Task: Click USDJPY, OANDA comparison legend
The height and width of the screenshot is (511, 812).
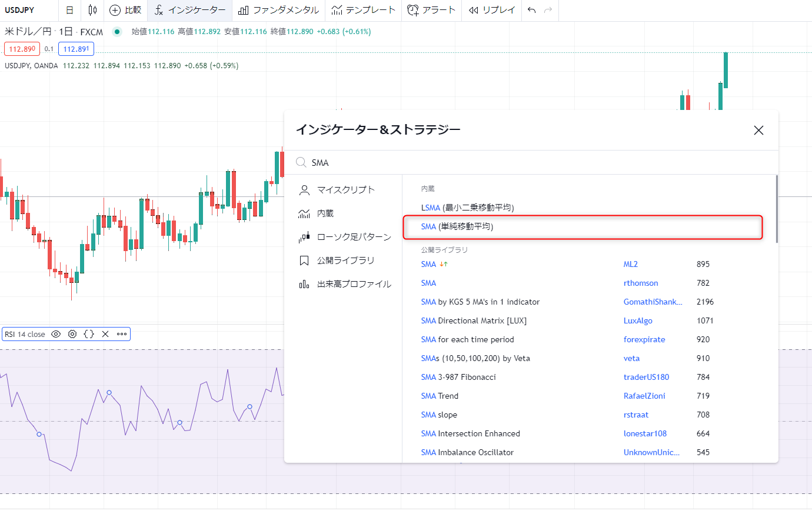Action: point(31,66)
